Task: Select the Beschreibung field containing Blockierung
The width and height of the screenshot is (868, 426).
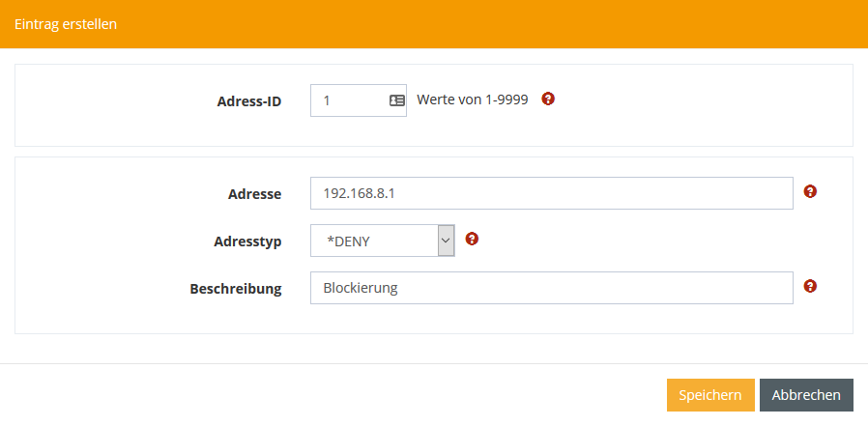Action: tap(551, 288)
